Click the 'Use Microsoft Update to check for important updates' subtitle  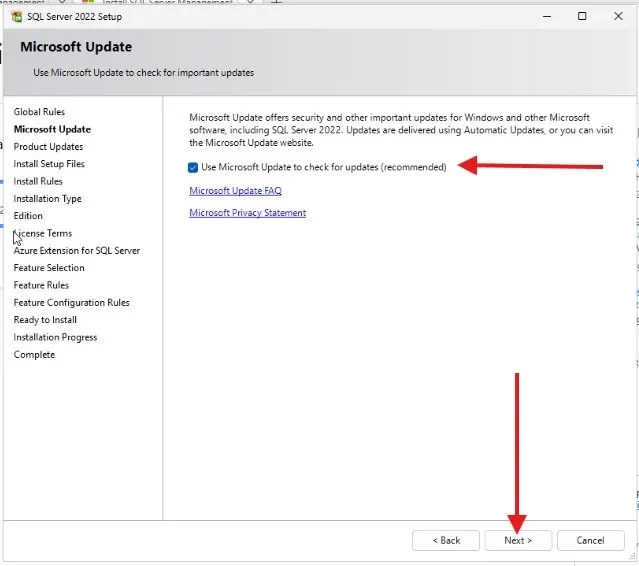tap(143, 73)
